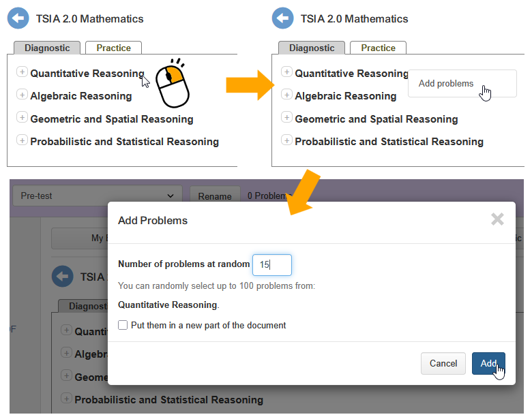Expand Algebraic Reasoning in top-left panel

[22, 95]
